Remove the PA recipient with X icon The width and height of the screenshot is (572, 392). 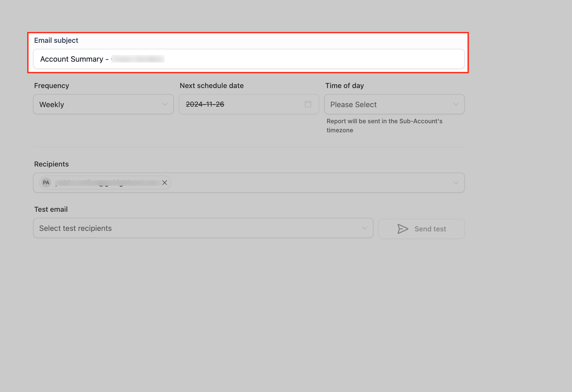[165, 183]
